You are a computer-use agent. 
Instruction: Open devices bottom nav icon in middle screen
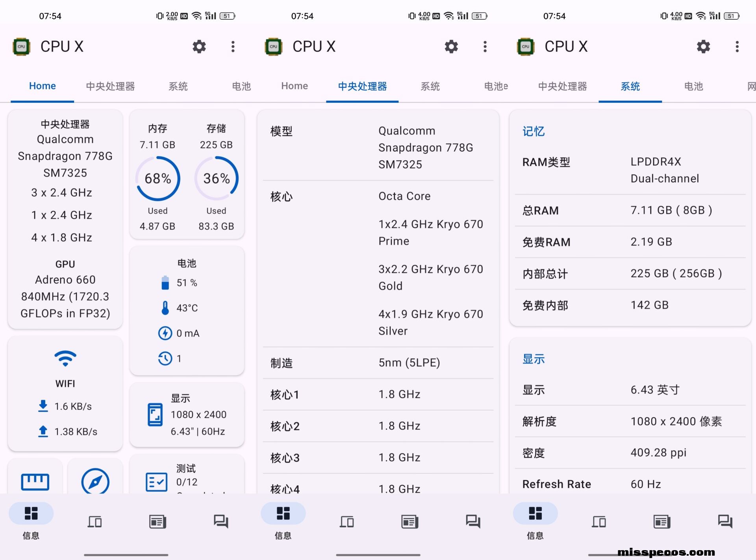coord(346,521)
